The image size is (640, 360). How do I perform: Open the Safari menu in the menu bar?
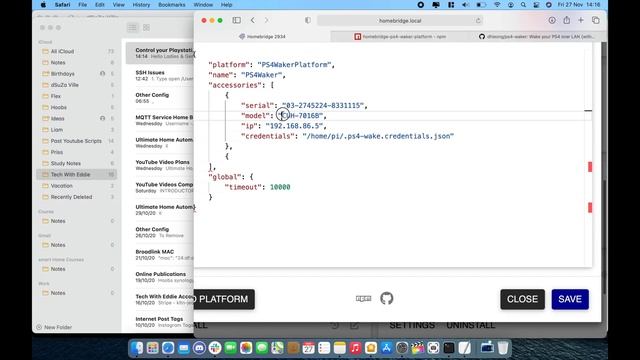click(62, 5)
